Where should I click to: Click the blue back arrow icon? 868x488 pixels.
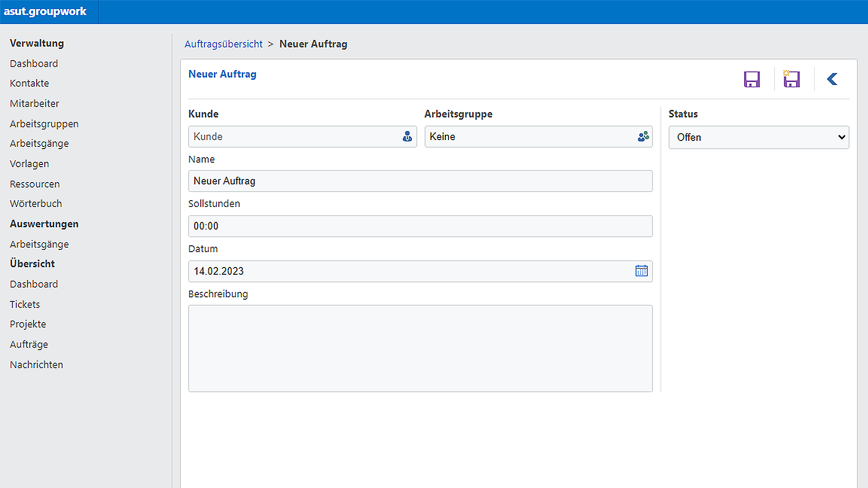[832, 80]
